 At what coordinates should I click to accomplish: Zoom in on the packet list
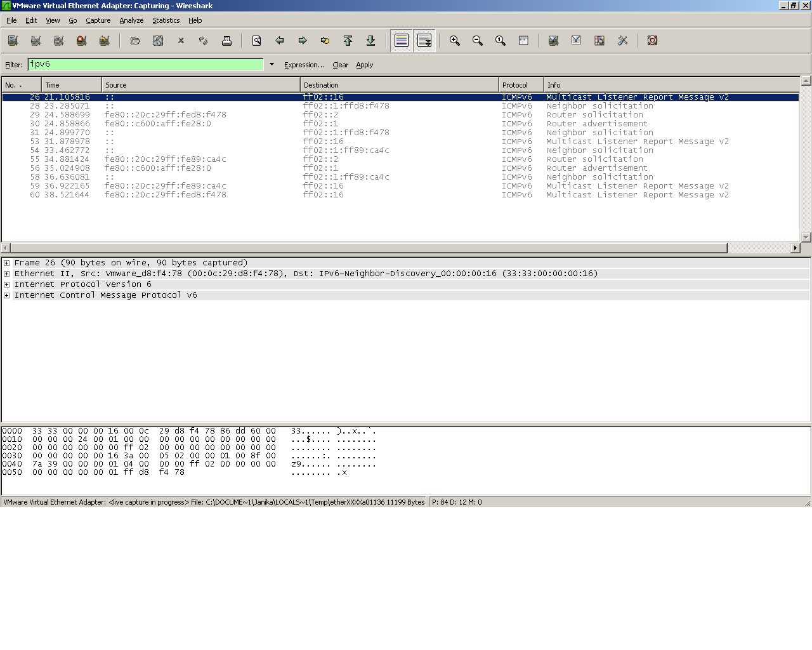coord(454,41)
